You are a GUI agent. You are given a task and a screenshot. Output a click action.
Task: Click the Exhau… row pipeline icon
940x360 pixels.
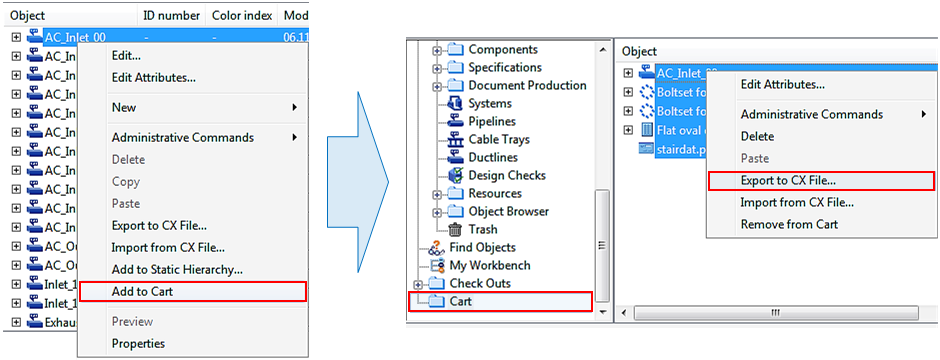point(35,323)
